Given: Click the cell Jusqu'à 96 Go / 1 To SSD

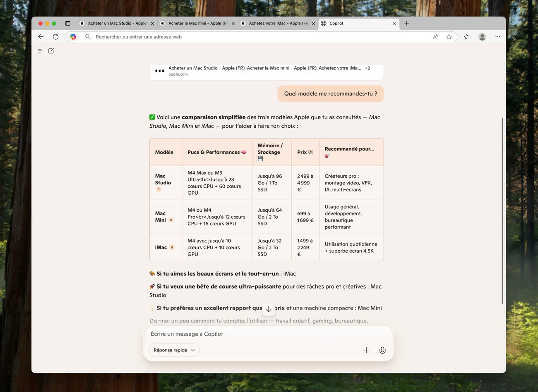Looking at the screenshot, I should click(272, 183).
